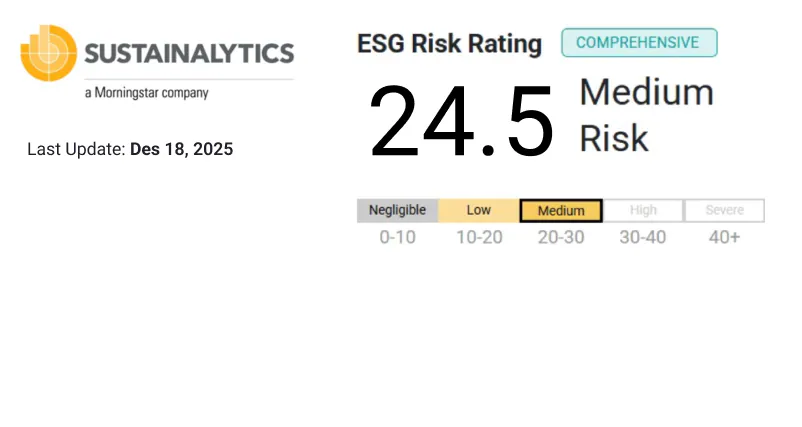Click the ESG Risk Rating heading
The height and width of the screenshot is (427, 802).
[449, 44]
